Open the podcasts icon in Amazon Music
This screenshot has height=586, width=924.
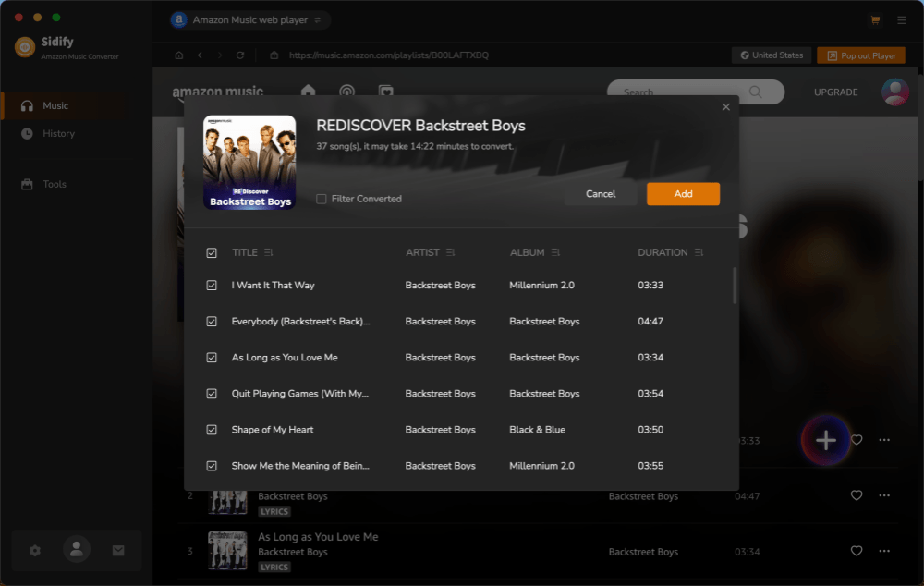click(x=347, y=92)
